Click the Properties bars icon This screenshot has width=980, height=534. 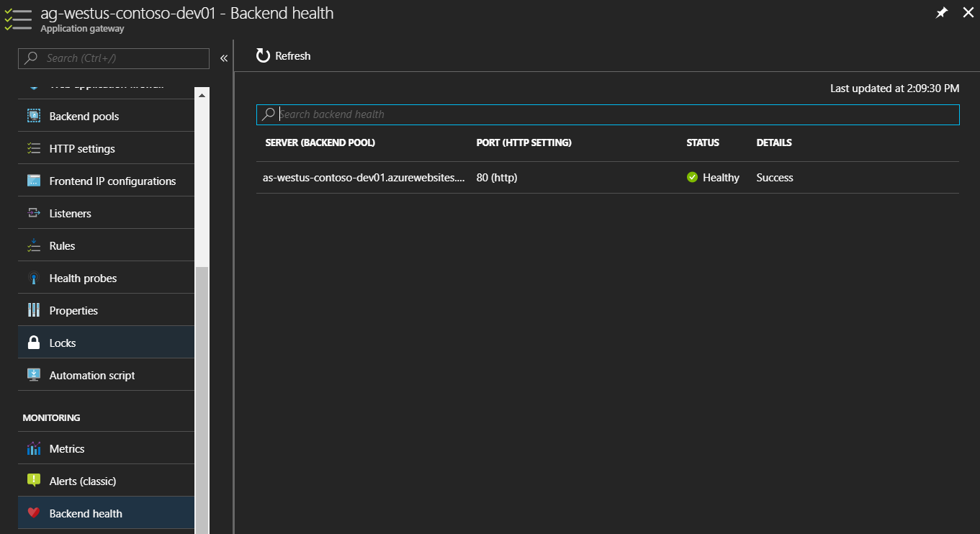point(34,310)
